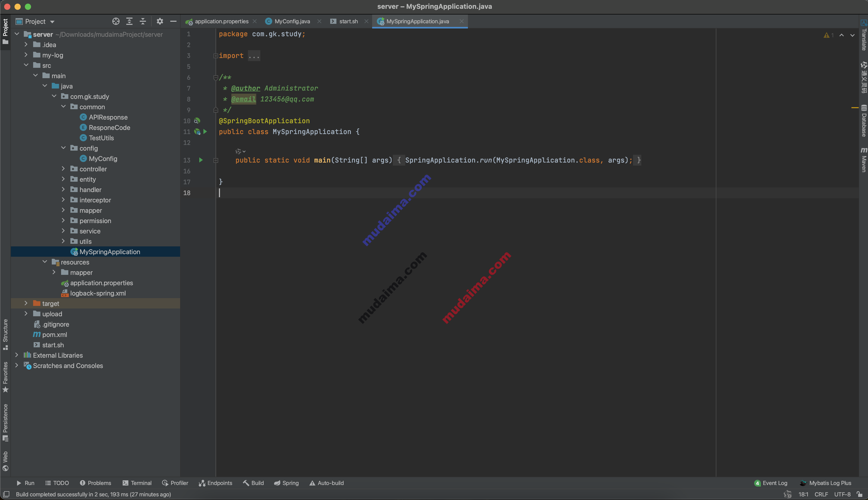Expand the target folder in project tree
The width and height of the screenshot is (868, 500).
pos(25,303)
